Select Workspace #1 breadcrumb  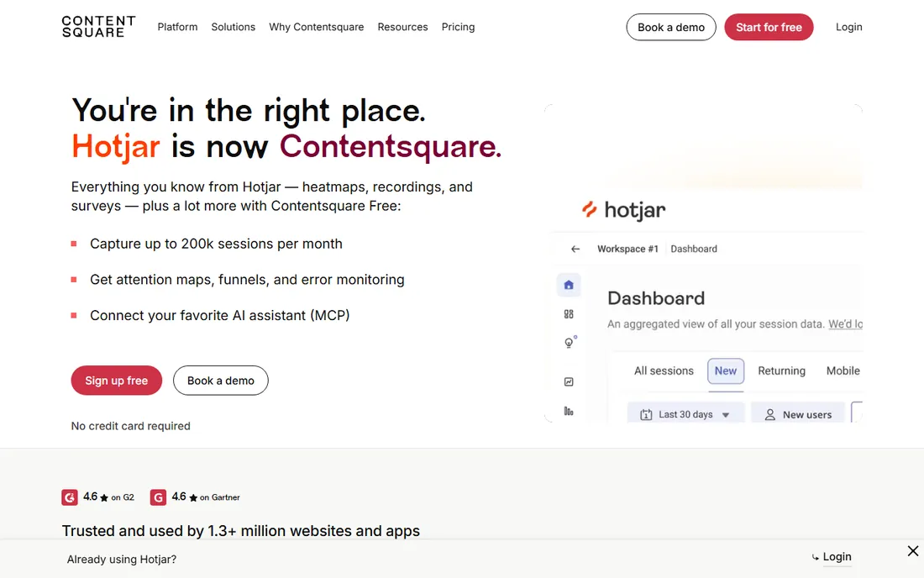coord(627,250)
